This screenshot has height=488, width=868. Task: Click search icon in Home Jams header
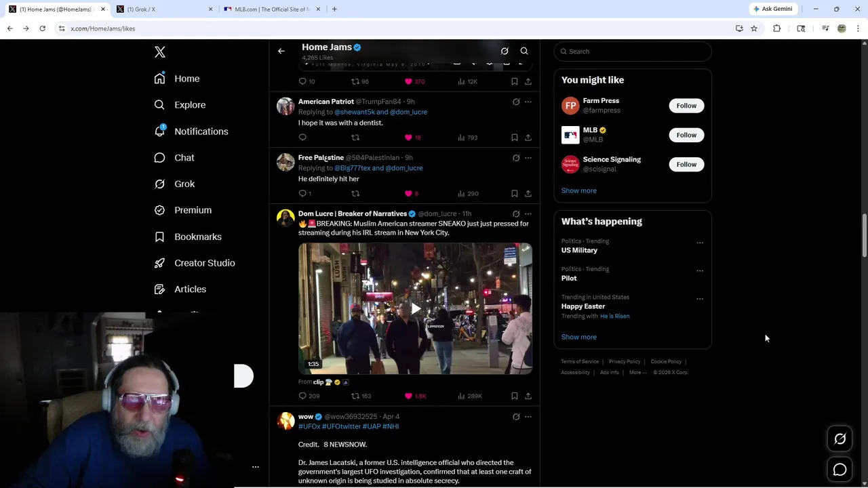tap(524, 51)
